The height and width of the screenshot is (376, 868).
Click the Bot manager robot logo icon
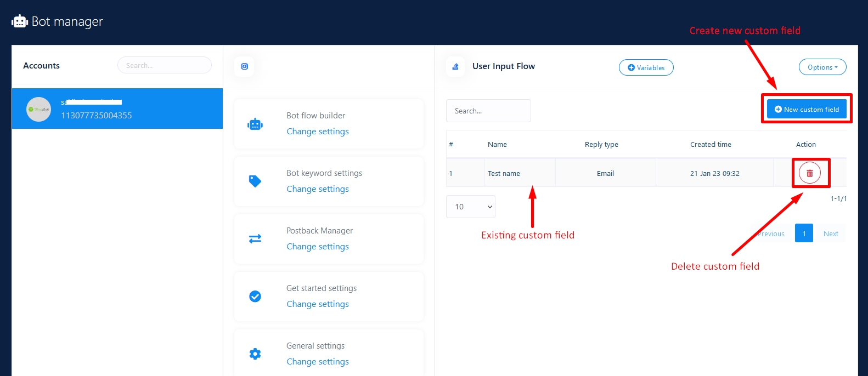tap(20, 21)
